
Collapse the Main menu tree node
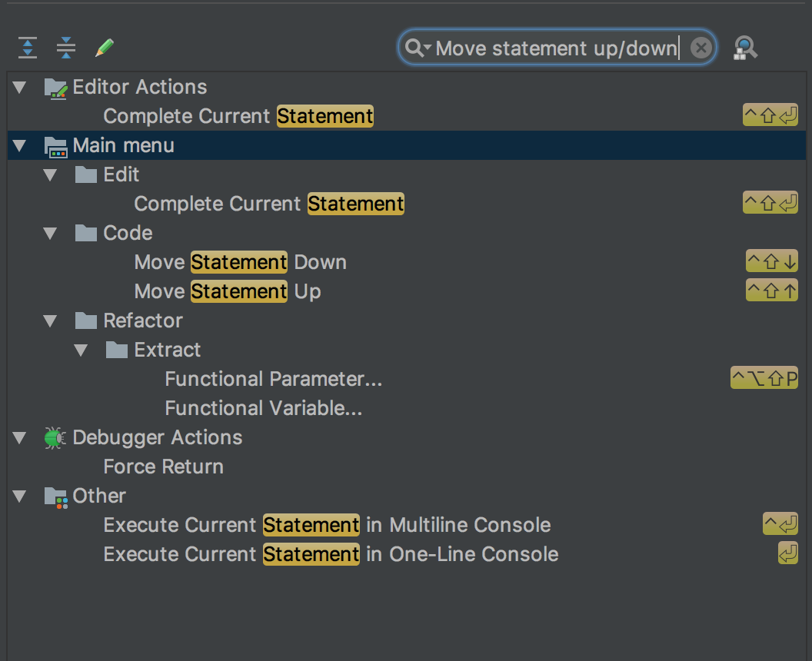click(18, 145)
